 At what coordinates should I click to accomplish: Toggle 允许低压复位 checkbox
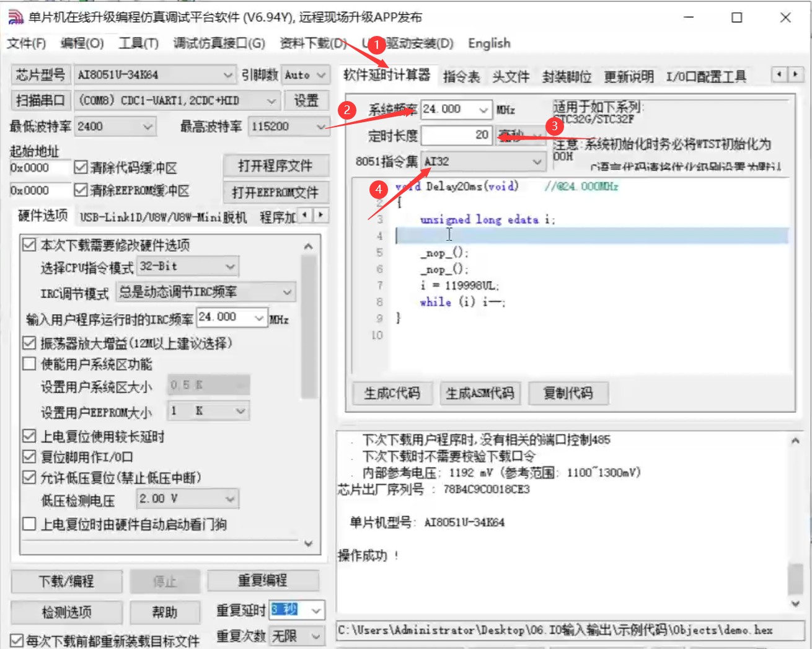tap(29, 477)
